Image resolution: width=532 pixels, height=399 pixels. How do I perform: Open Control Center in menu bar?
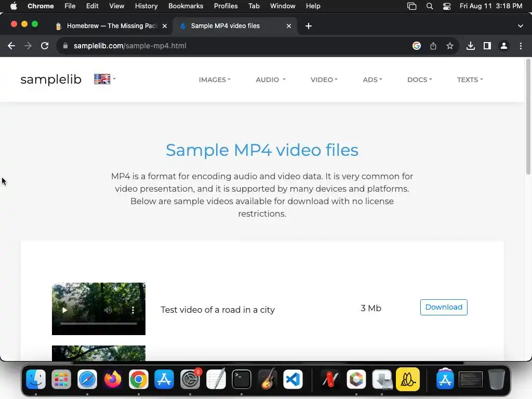click(x=447, y=6)
